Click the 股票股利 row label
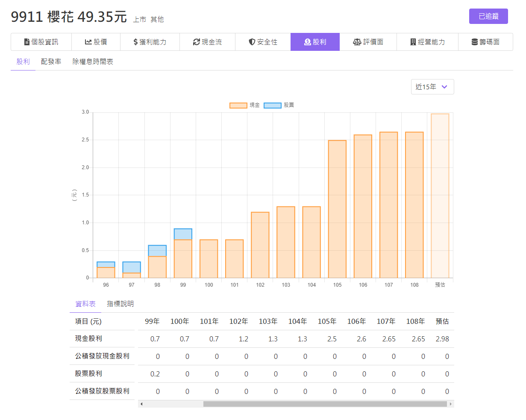 [x=88, y=373]
